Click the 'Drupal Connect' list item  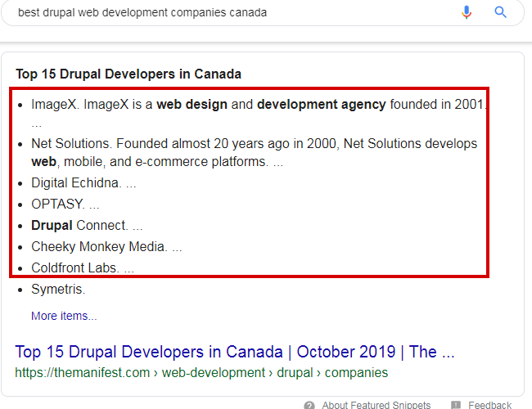(87, 226)
